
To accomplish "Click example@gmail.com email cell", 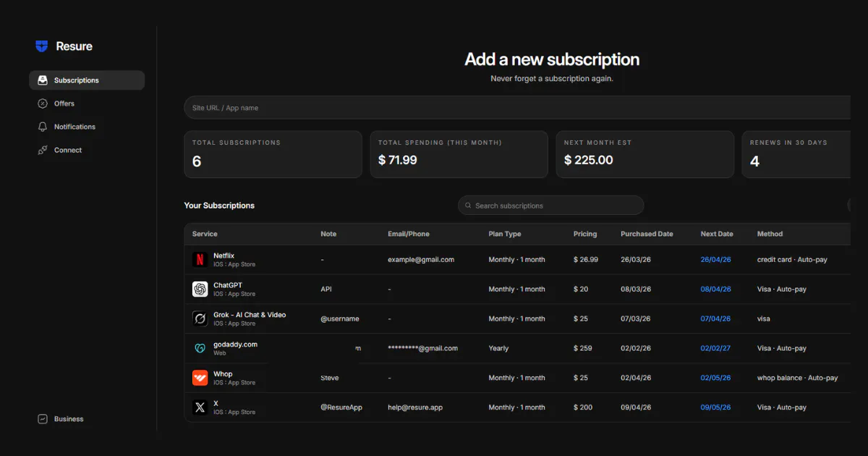I will coord(421,260).
